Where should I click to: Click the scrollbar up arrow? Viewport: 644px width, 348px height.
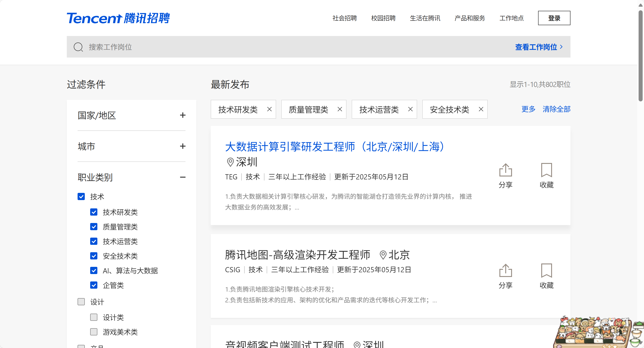tap(641, 5)
